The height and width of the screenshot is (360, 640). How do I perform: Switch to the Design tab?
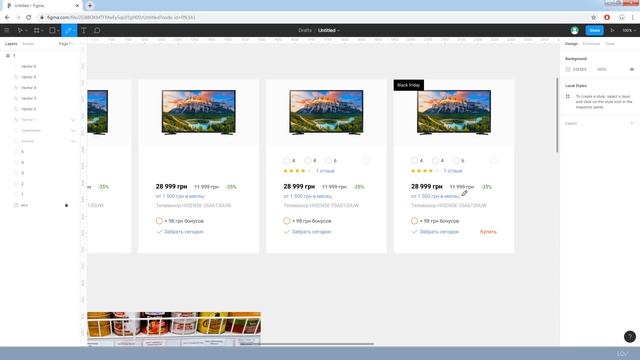(571, 44)
